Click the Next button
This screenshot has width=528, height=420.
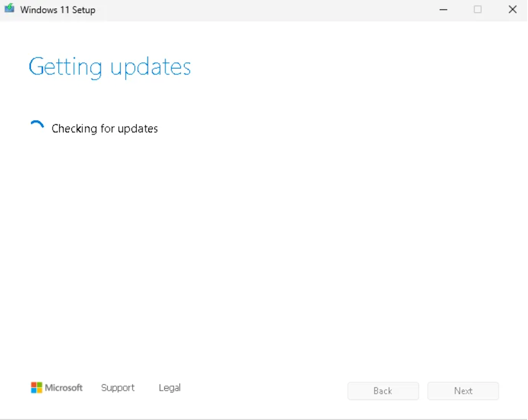point(463,391)
